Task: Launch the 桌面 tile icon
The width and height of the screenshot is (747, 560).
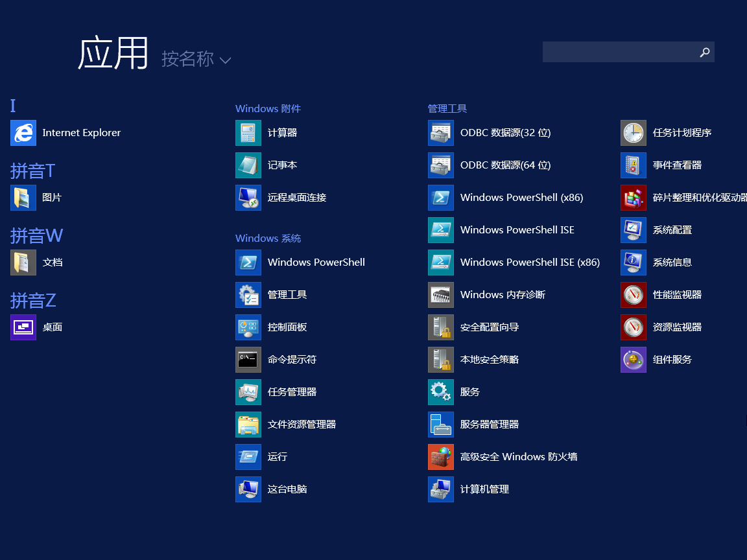Action: coord(23,327)
